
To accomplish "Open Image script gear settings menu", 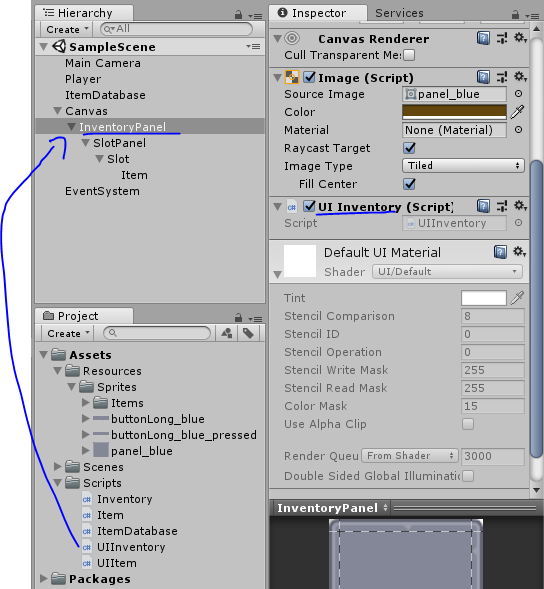I will (520, 77).
